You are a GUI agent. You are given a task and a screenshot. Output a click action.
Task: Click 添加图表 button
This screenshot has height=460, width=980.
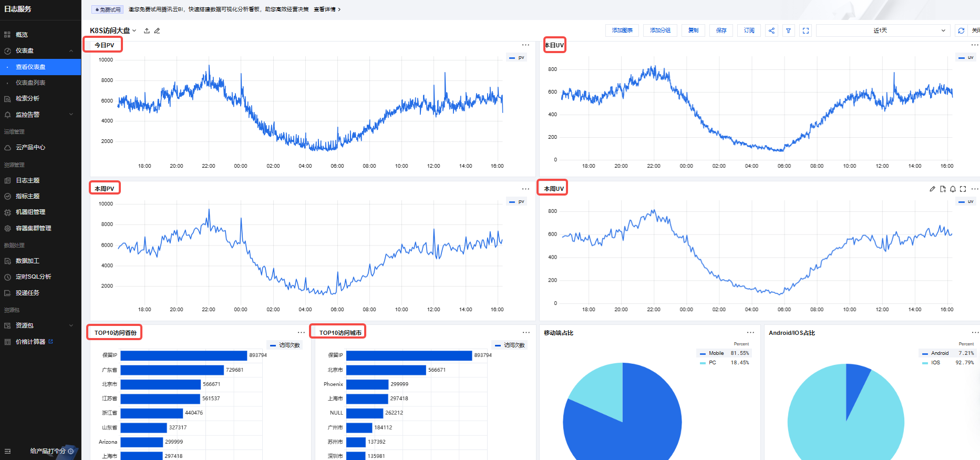622,30
